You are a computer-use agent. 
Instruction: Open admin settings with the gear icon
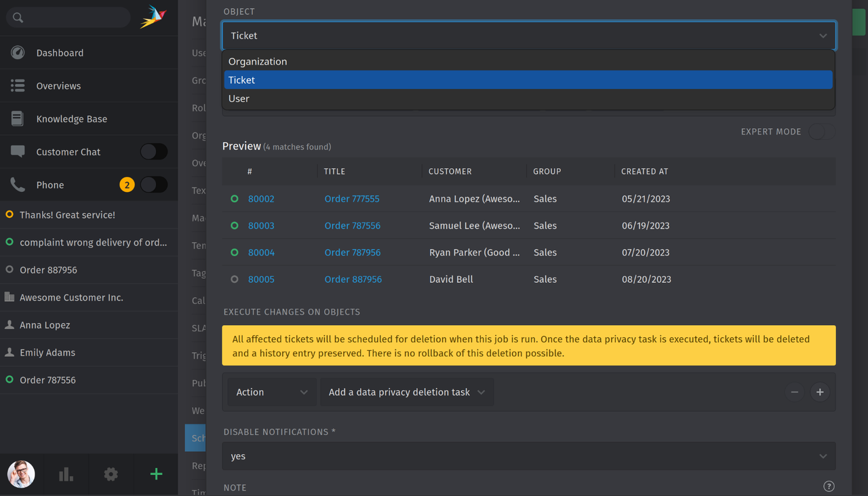(x=111, y=474)
